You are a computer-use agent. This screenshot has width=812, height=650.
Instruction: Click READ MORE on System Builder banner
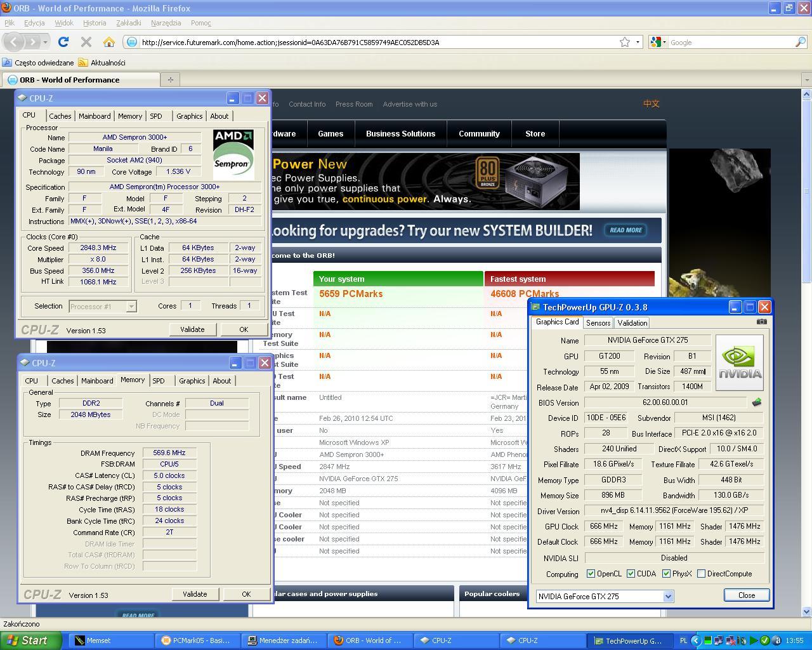(626, 230)
